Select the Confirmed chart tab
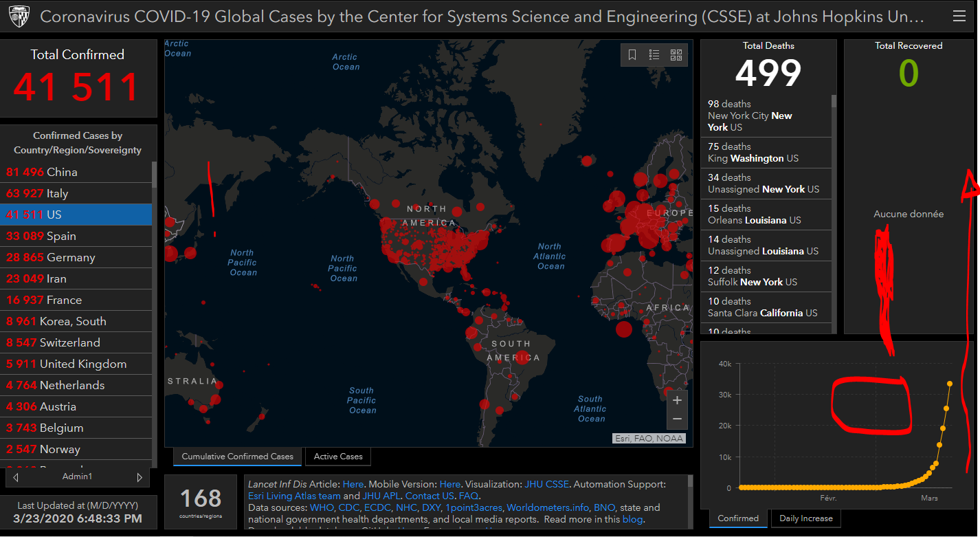The height and width of the screenshot is (537, 980). 739,518
